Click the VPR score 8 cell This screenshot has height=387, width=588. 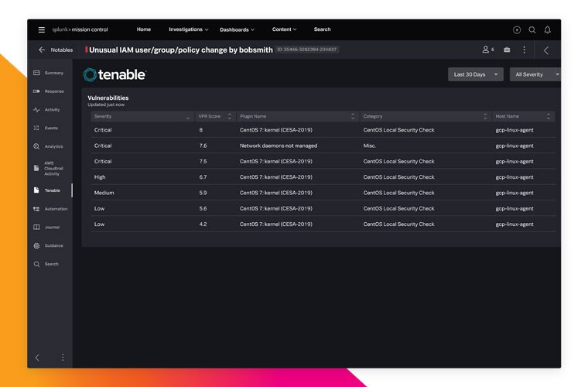(x=201, y=130)
